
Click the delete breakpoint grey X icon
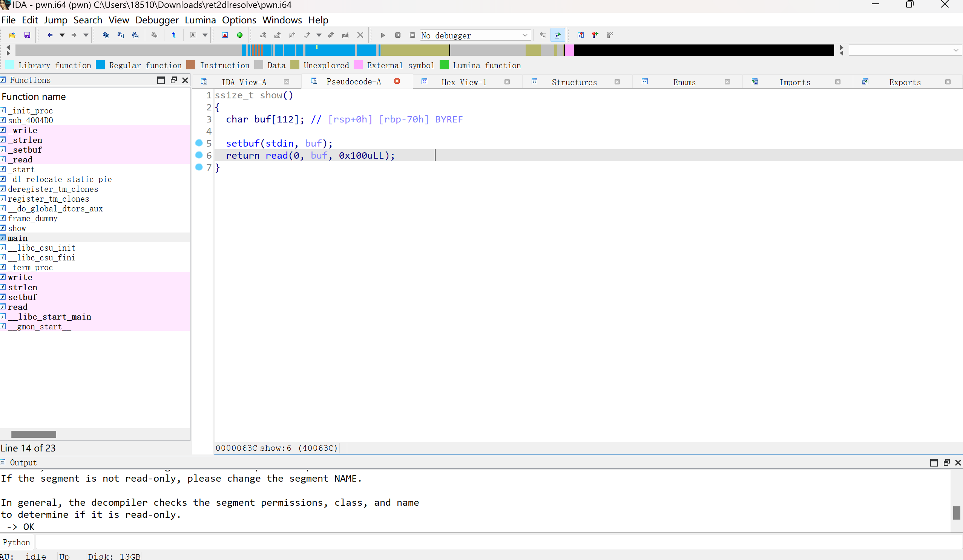coord(610,35)
